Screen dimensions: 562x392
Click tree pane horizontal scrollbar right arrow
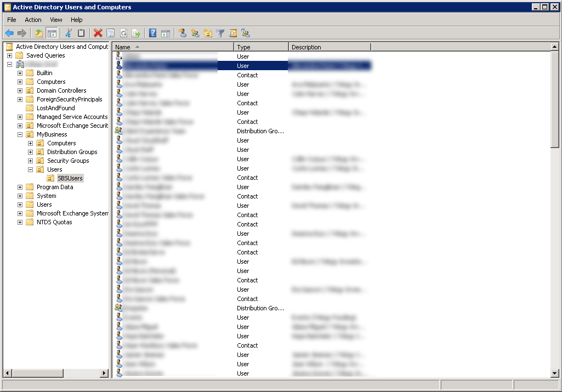(x=104, y=373)
